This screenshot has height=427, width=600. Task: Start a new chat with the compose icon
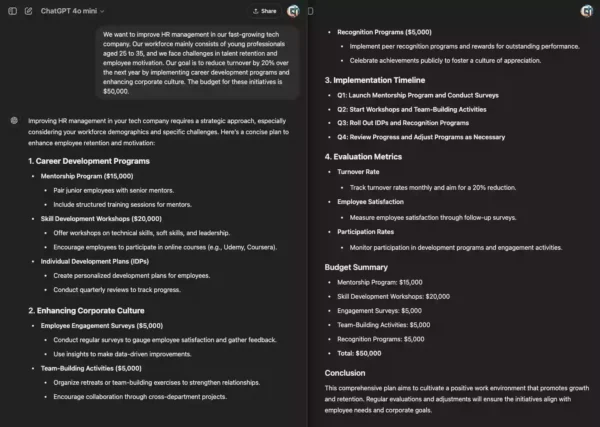[28, 11]
